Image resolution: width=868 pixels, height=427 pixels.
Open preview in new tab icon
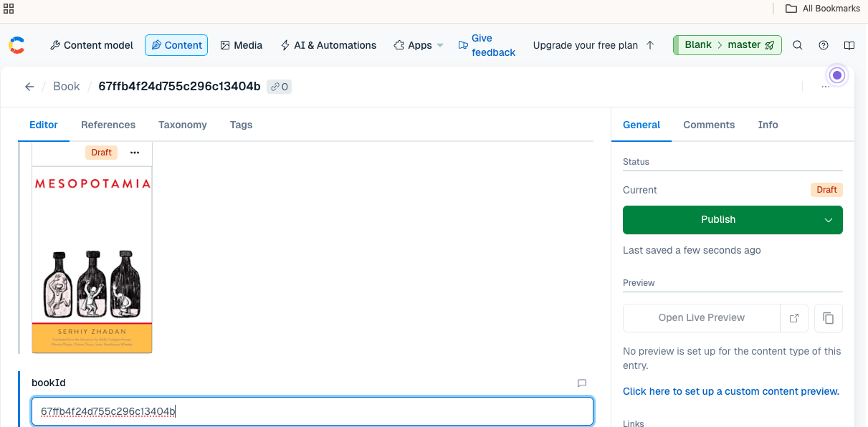(x=794, y=318)
